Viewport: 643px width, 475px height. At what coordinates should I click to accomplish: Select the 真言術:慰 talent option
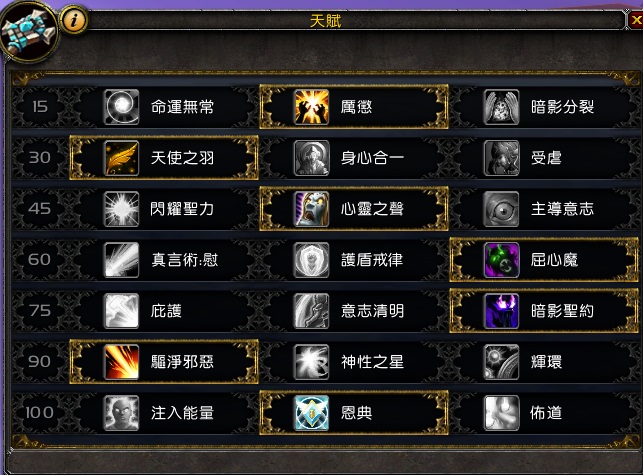click(x=164, y=260)
